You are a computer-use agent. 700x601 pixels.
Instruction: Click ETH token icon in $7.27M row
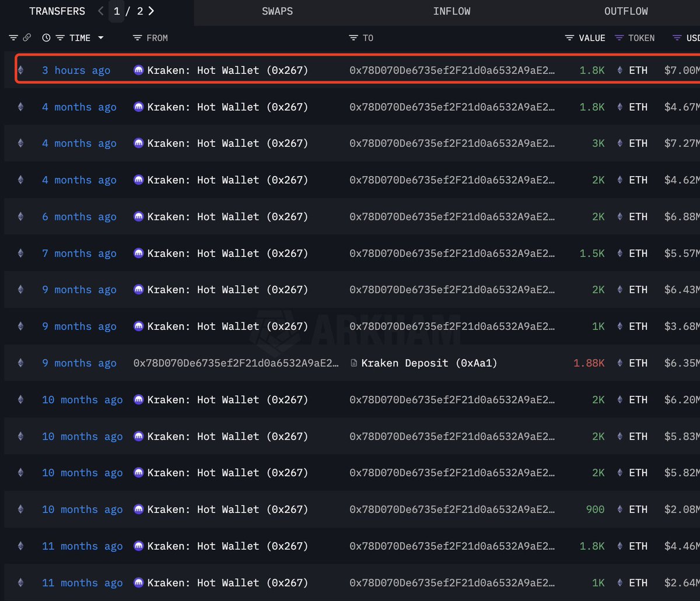click(620, 143)
